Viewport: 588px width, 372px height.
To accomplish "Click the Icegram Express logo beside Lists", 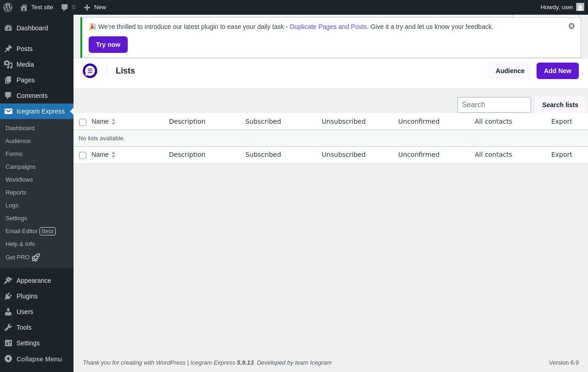I will (90, 71).
